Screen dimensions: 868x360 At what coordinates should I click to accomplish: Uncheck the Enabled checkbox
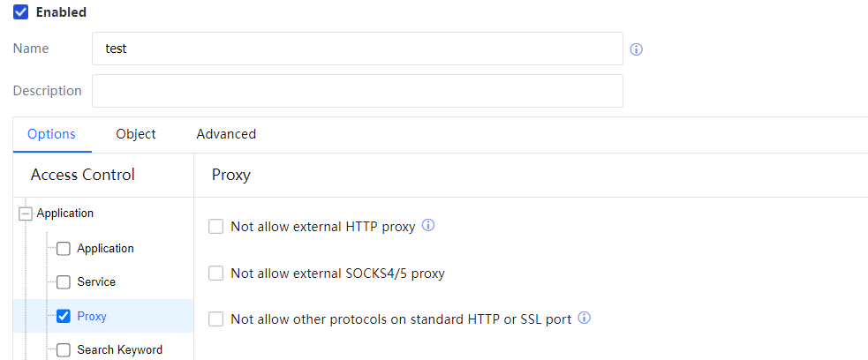(21, 12)
